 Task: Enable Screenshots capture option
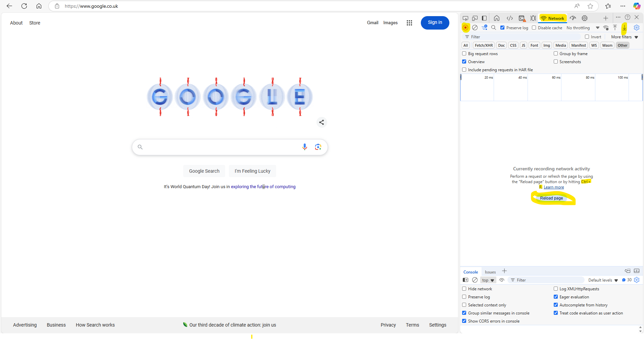point(556,61)
